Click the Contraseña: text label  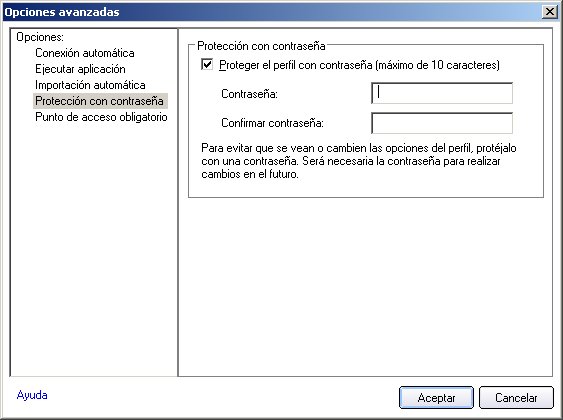[250, 94]
